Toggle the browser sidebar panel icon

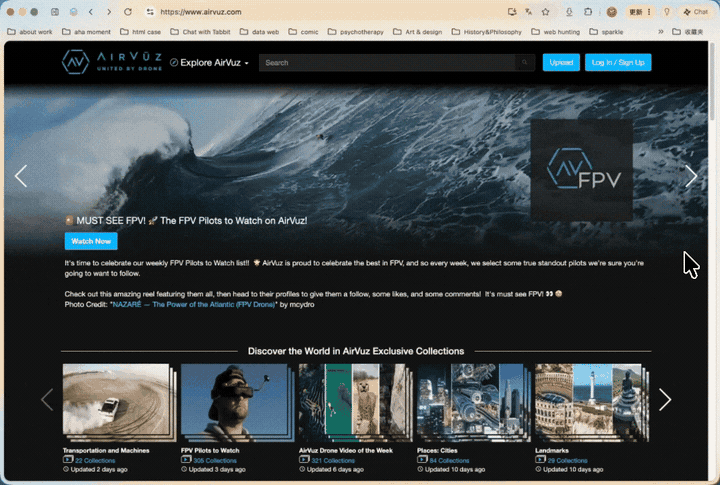[55, 12]
